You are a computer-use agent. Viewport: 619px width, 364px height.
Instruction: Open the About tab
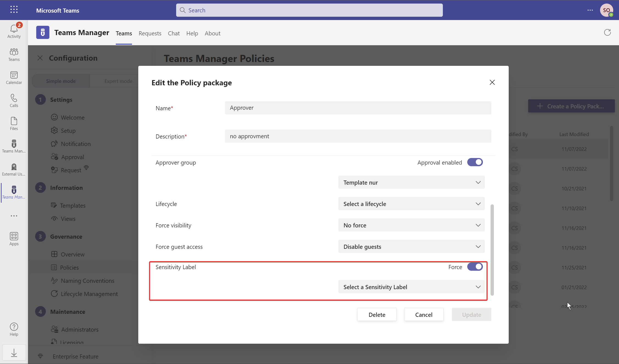click(x=212, y=33)
